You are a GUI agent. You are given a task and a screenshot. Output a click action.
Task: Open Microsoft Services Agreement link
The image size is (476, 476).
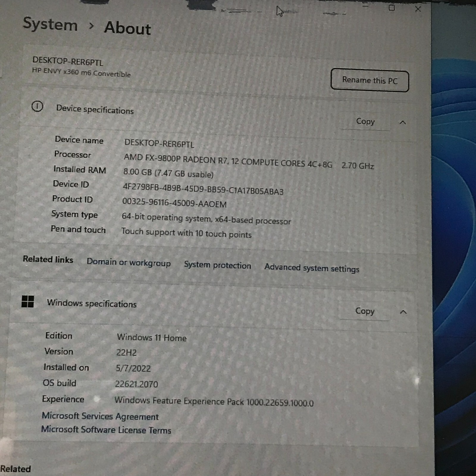click(x=100, y=416)
